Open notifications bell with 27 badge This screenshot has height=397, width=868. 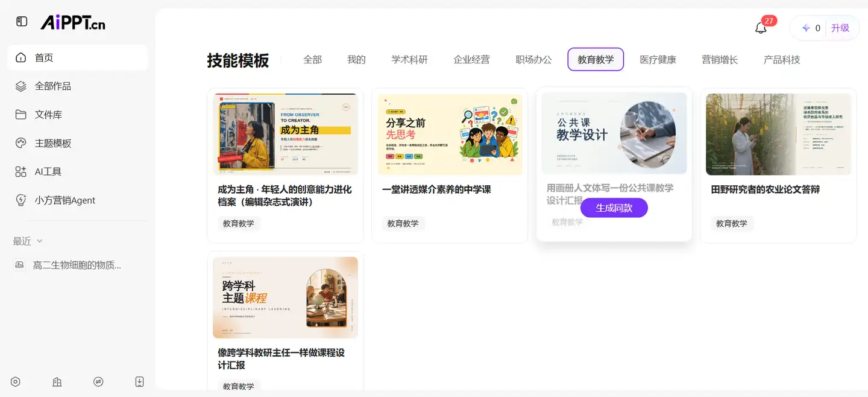(761, 28)
